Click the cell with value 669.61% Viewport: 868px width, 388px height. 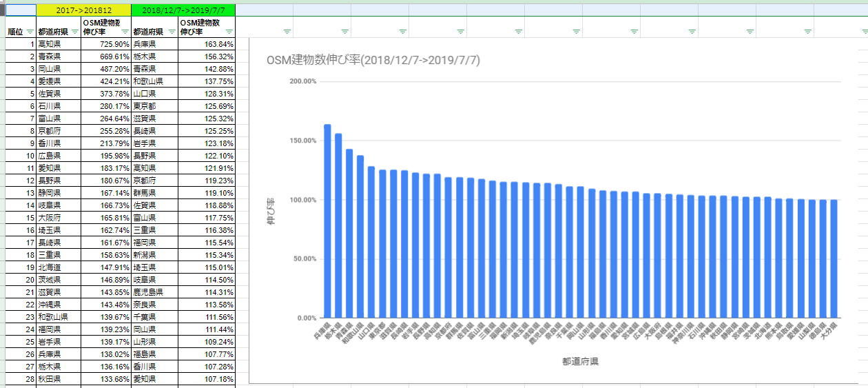click(x=106, y=57)
